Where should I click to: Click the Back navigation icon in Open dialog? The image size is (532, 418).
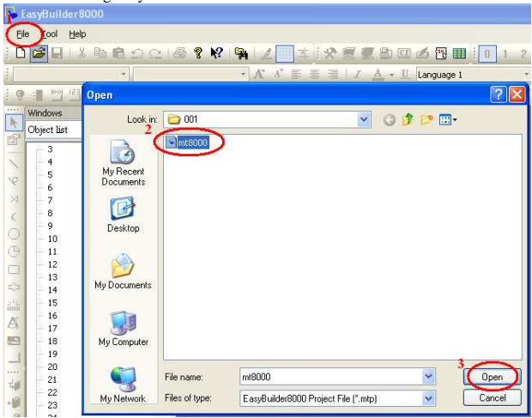(x=390, y=120)
